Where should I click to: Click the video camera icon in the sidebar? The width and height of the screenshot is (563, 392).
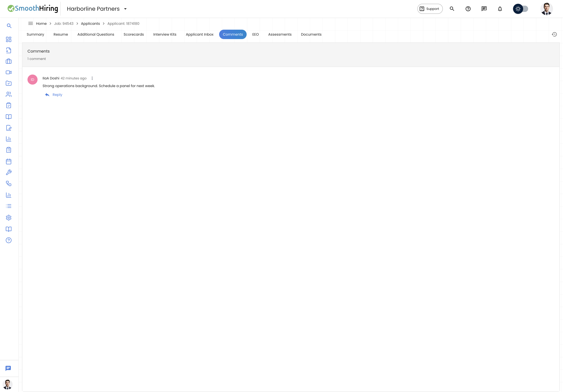coord(9,72)
